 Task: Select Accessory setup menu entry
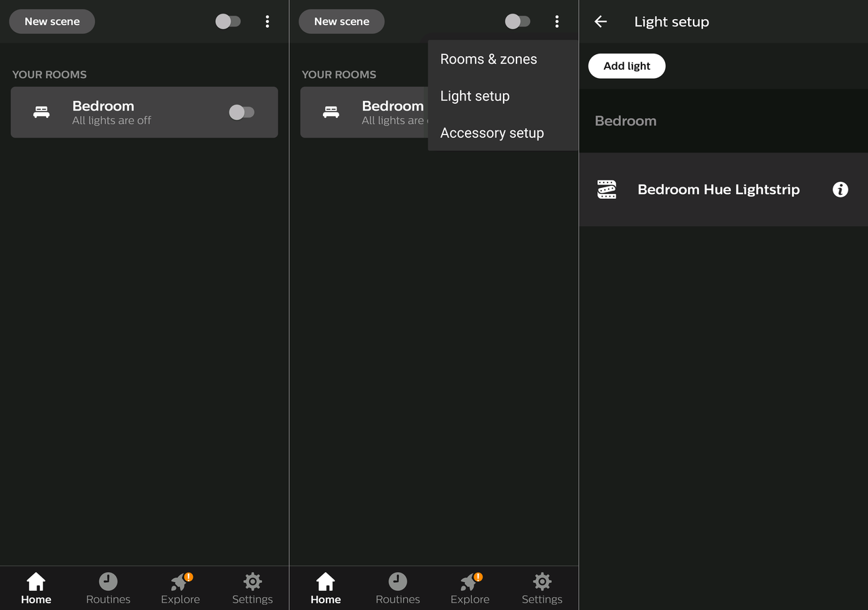(x=503, y=133)
